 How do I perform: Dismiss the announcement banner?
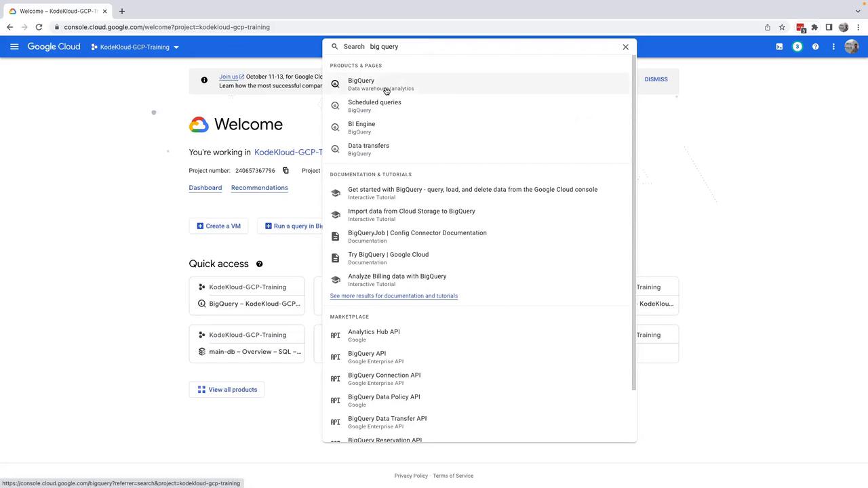656,79
